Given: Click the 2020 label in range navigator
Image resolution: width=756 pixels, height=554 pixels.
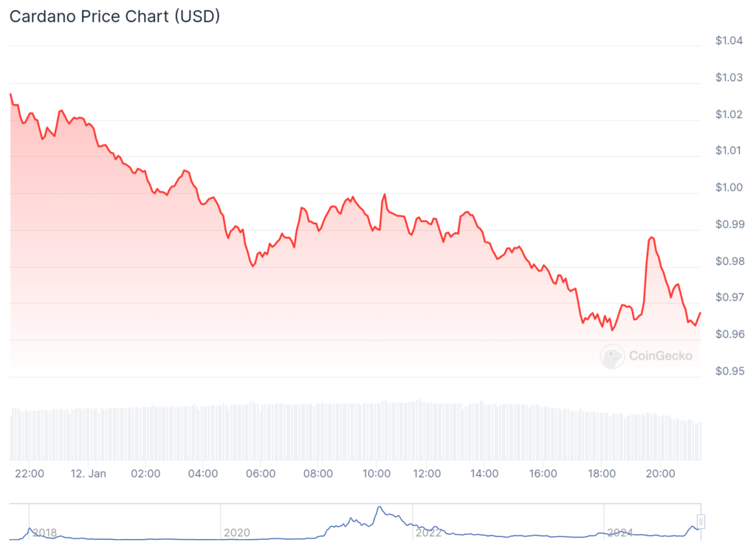Looking at the screenshot, I should click(x=236, y=533).
